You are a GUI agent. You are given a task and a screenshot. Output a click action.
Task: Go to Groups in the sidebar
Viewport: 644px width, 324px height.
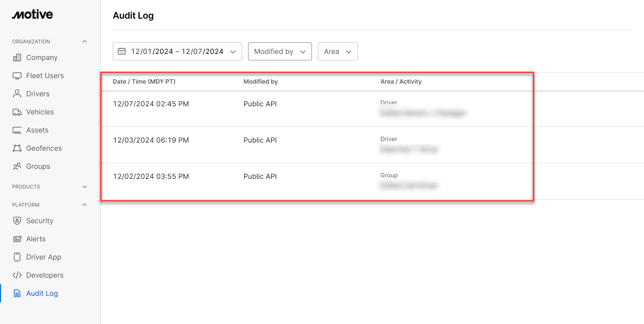click(x=38, y=166)
